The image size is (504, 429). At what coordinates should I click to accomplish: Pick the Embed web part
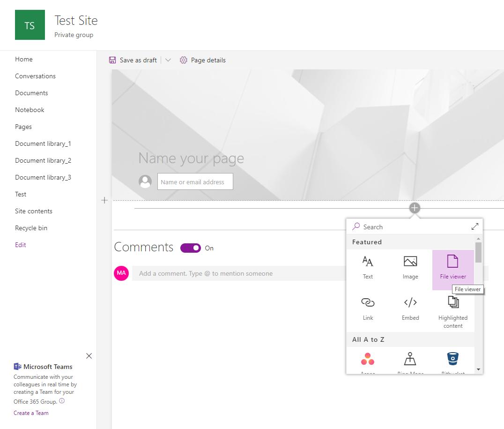(410, 309)
